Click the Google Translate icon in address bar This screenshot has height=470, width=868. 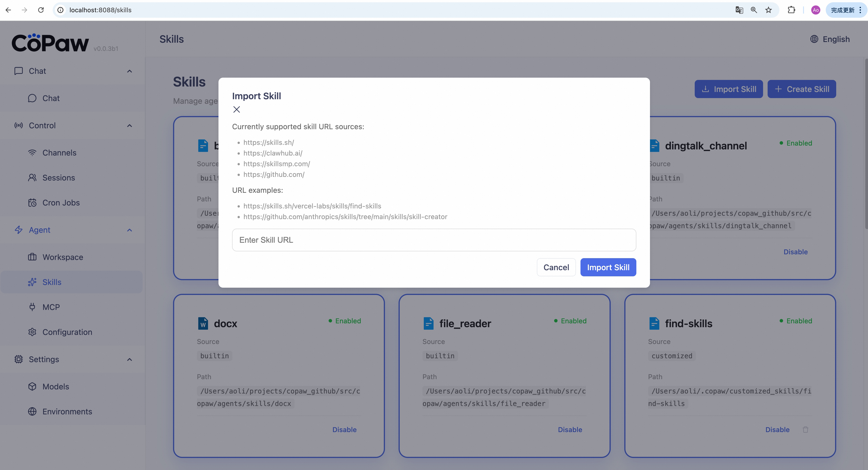739,10
